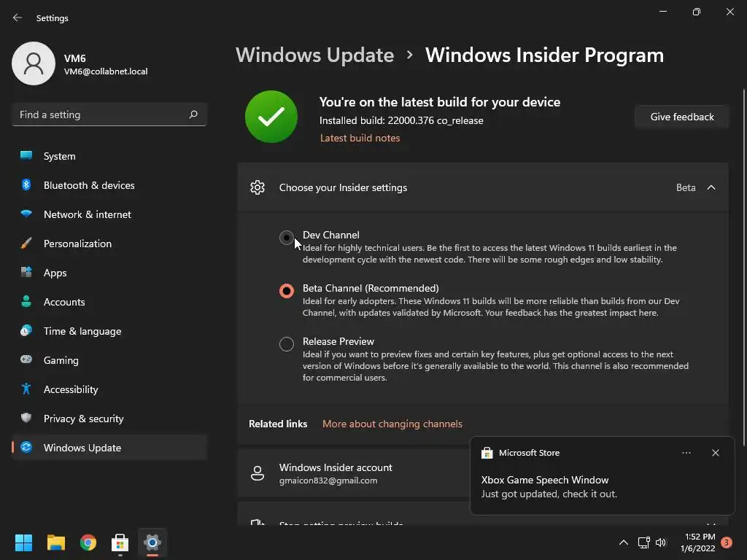Click the Give feedback button
Viewport: 747px width, 560px height.
click(x=682, y=117)
